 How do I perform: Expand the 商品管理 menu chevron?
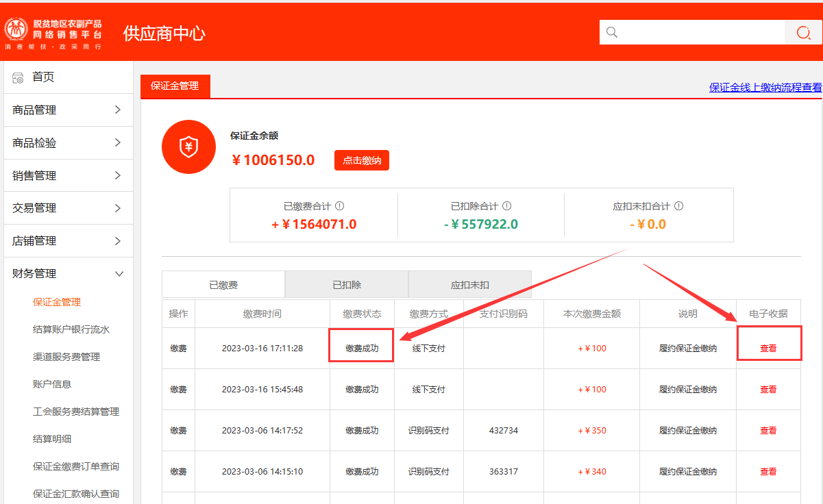[118, 110]
